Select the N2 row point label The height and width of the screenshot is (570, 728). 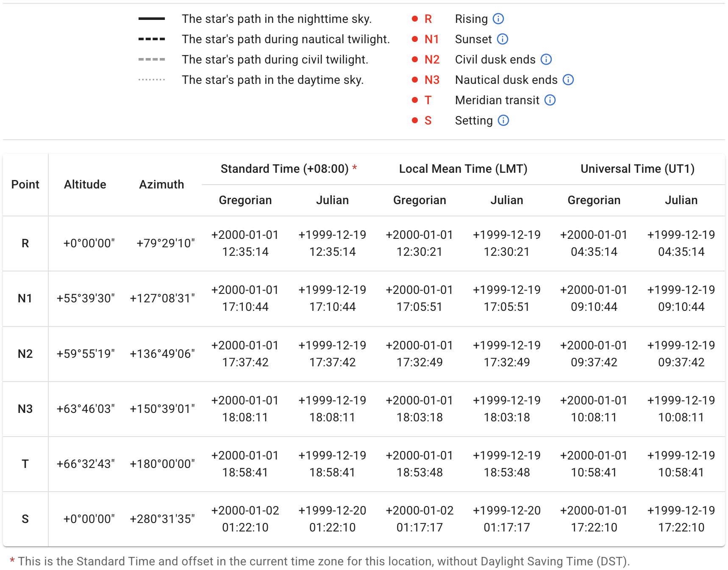[25, 354]
